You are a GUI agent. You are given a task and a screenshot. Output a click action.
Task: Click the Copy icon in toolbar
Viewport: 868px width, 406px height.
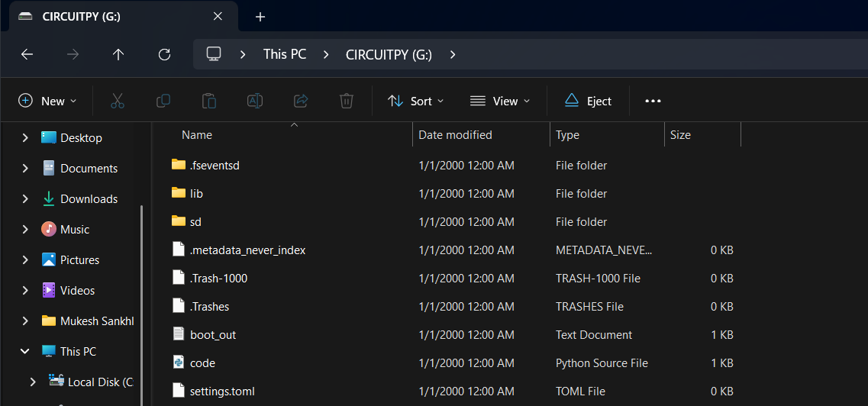(x=163, y=101)
